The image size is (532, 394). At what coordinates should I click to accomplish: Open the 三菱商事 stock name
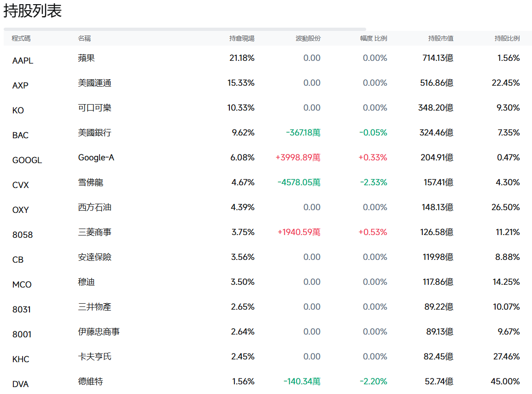pyautogui.click(x=95, y=232)
